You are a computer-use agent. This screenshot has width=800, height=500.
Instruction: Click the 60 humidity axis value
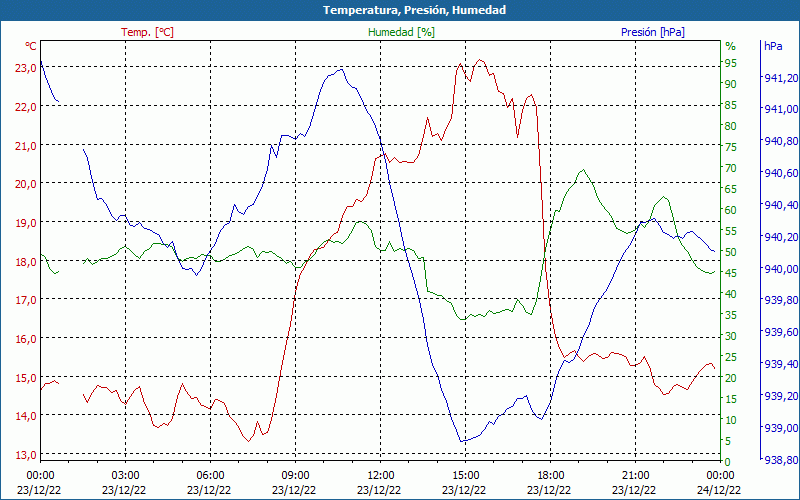[x=731, y=210]
